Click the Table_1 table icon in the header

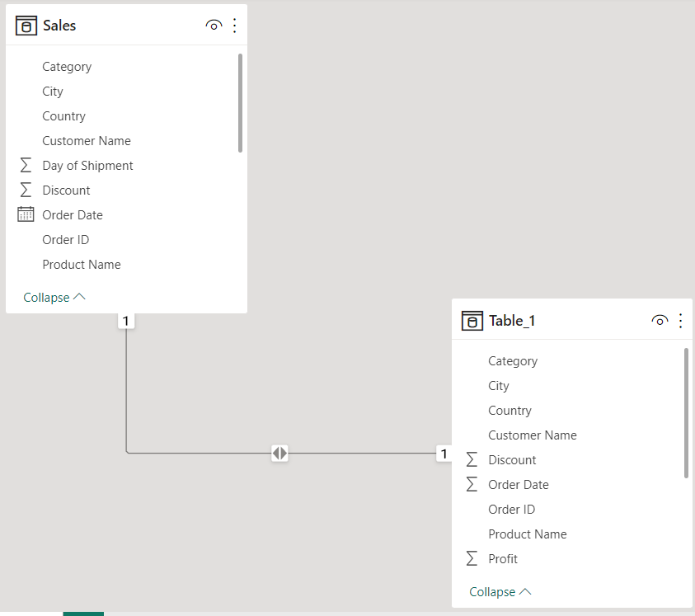pos(471,320)
